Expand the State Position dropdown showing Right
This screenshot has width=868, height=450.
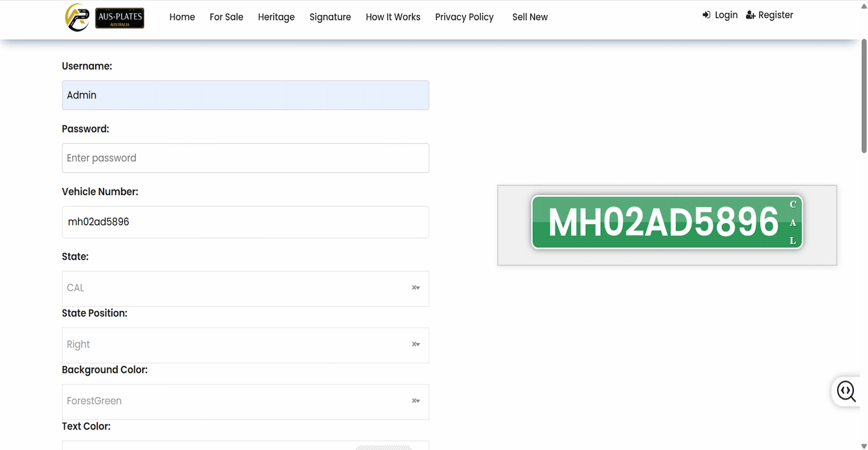pos(245,345)
